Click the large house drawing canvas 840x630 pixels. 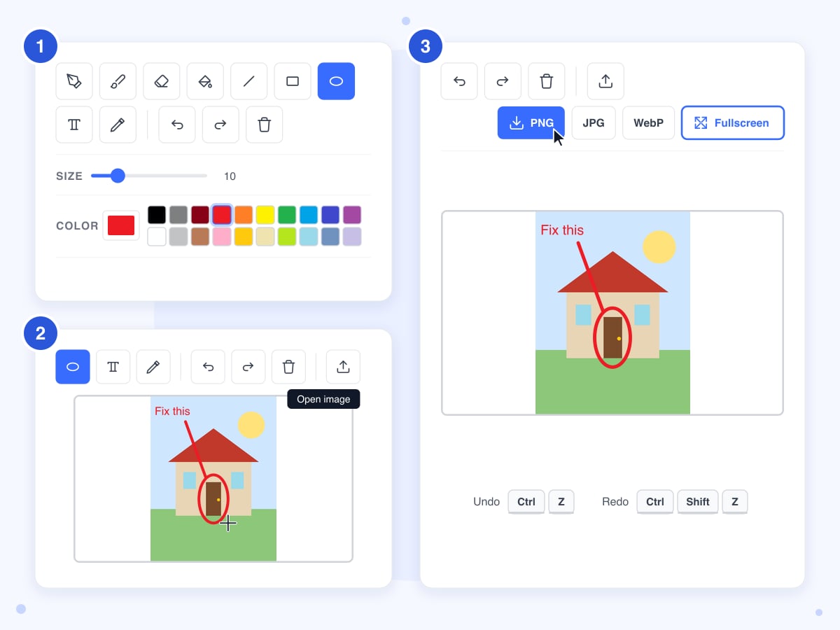point(612,313)
